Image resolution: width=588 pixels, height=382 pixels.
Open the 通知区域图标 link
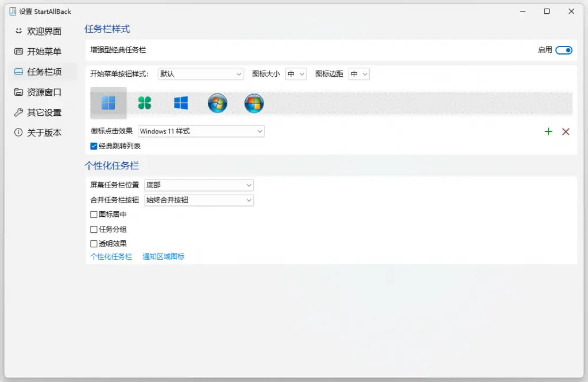[163, 256]
